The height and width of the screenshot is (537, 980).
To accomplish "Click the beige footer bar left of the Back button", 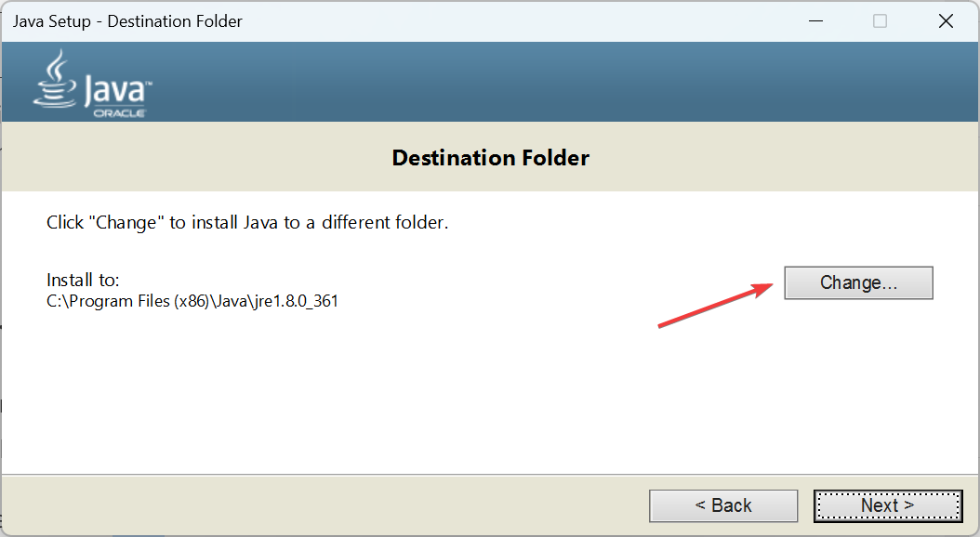I will 325,505.
